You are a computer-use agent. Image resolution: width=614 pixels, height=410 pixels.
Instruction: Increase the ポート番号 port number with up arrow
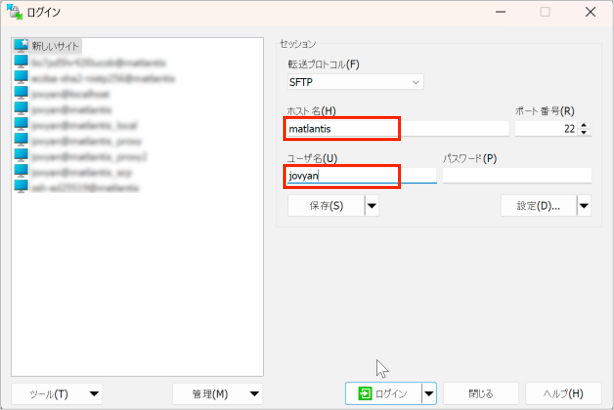[584, 124]
